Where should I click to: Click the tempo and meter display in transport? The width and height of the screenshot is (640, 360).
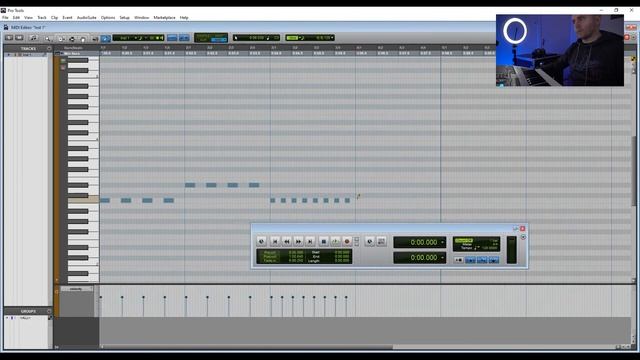click(x=476, y=244)
